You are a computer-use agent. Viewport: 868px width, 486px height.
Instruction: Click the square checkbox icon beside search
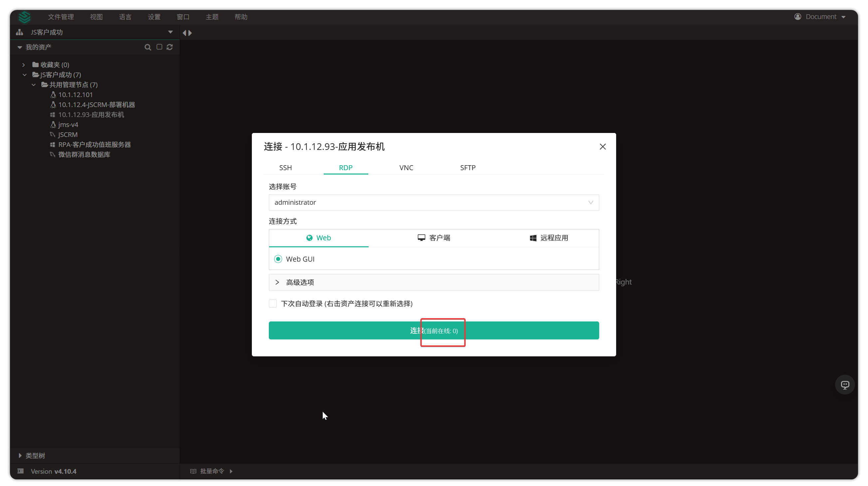point(159,47)
